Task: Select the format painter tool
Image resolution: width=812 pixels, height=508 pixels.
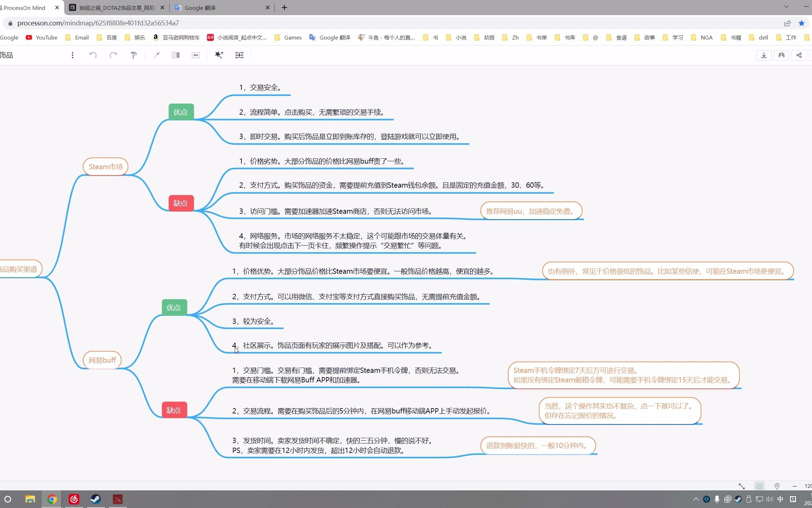Action: pyautogui.click(x=134, y=55)
